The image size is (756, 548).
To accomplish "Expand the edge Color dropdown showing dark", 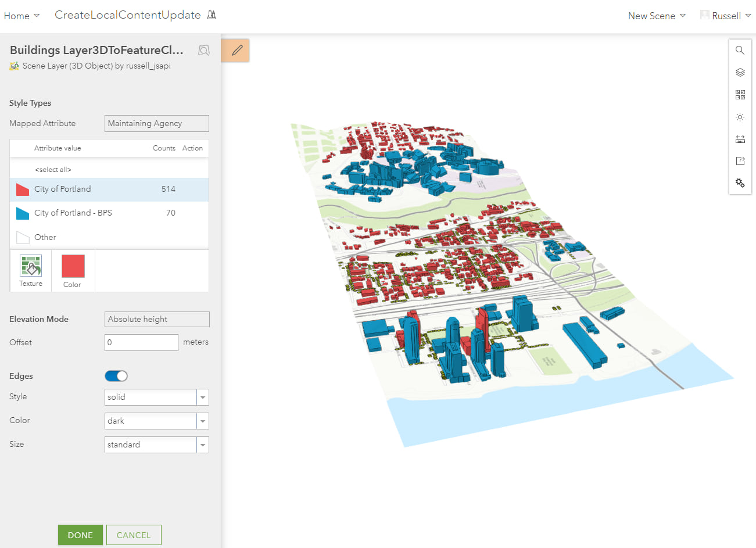I will tap(156, 421).
